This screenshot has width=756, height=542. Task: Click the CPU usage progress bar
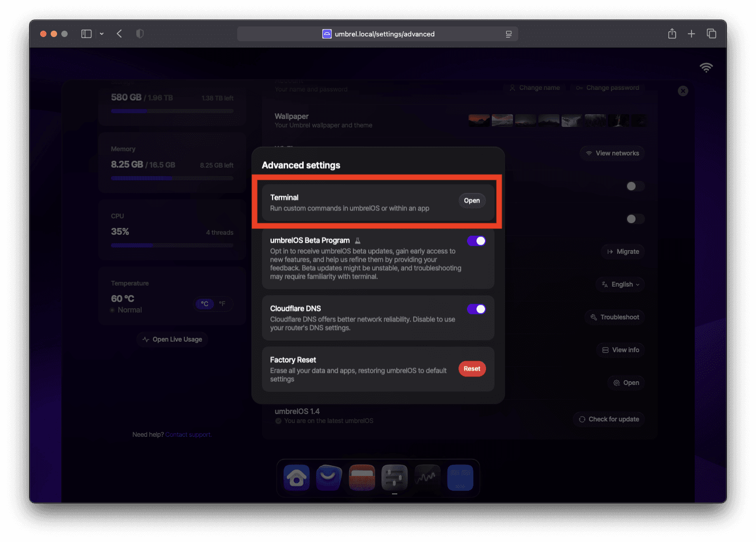point(172,245)
